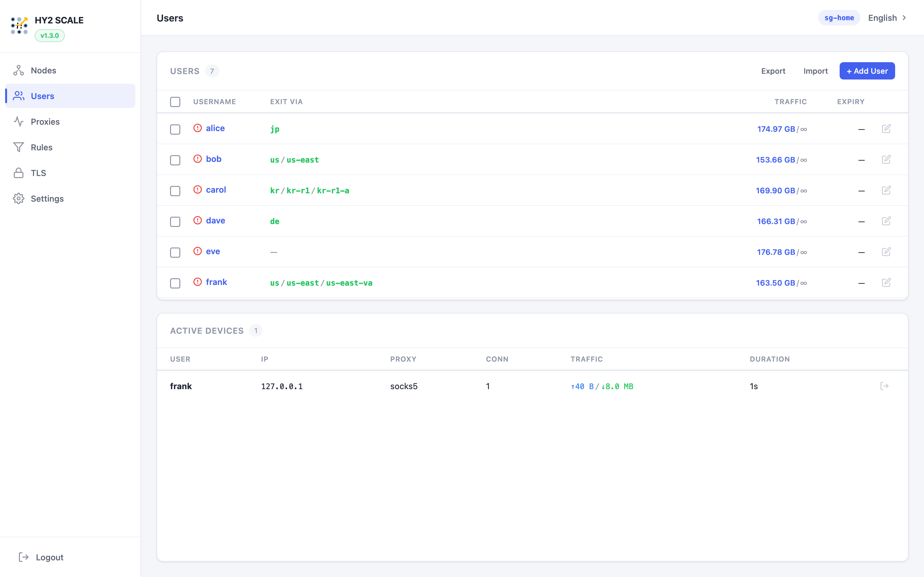Click the edit icon for carol
The height and width of the screenshot is (577, 924).
coord(886,190)
